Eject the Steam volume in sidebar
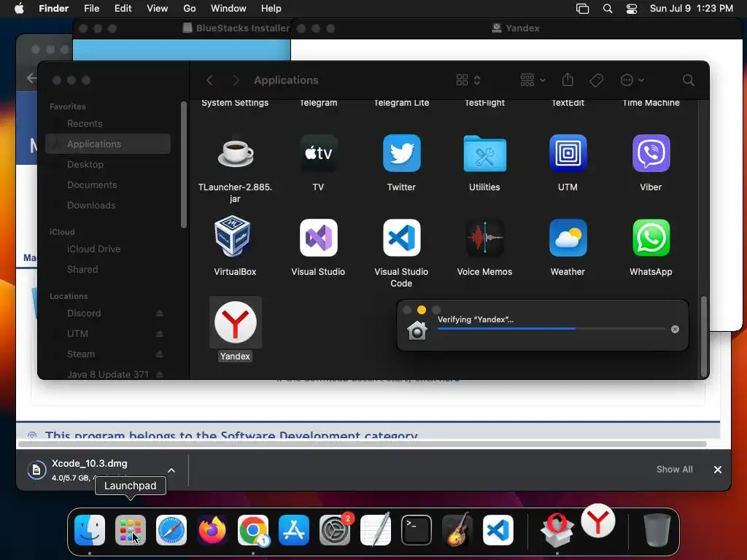Image resolution: width=747 pixels, height=560 pixels. [160, 354]
